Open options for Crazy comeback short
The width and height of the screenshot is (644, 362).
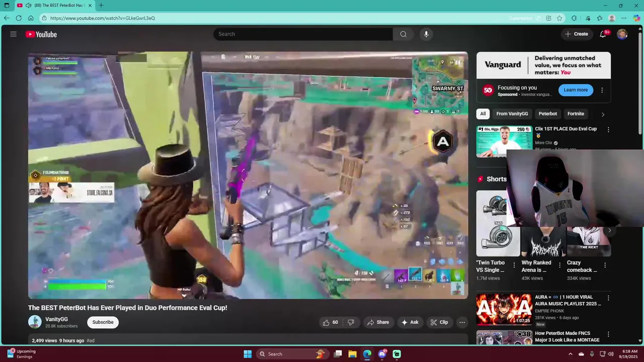[605, 265]
